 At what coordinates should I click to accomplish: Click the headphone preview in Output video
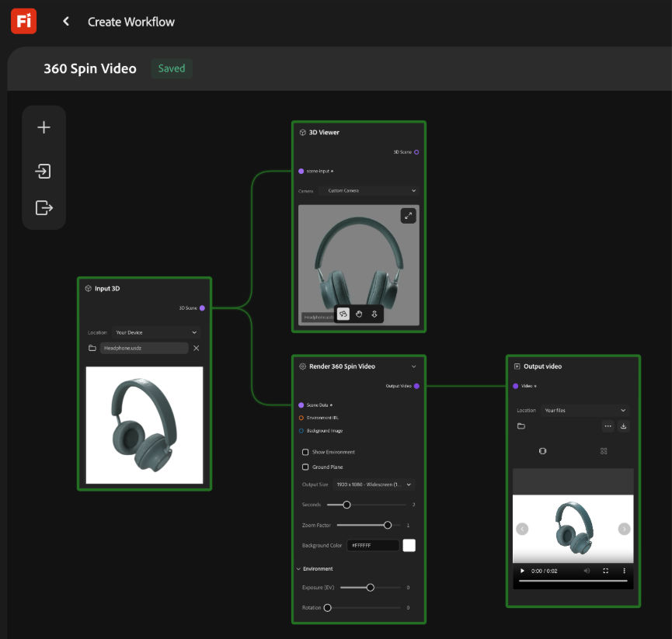tap(573, 529)
